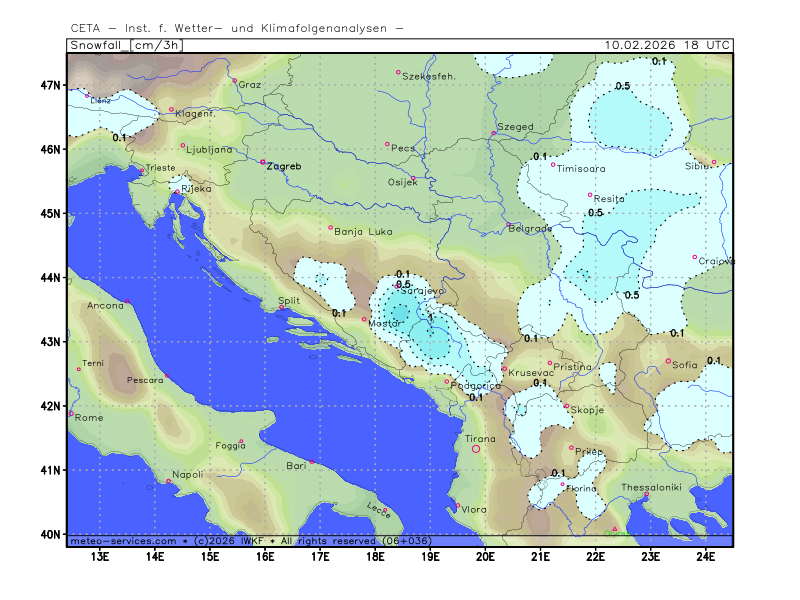Select the Ancona city marker
This screenshot has height=600, width=800.
click(127, 302)
